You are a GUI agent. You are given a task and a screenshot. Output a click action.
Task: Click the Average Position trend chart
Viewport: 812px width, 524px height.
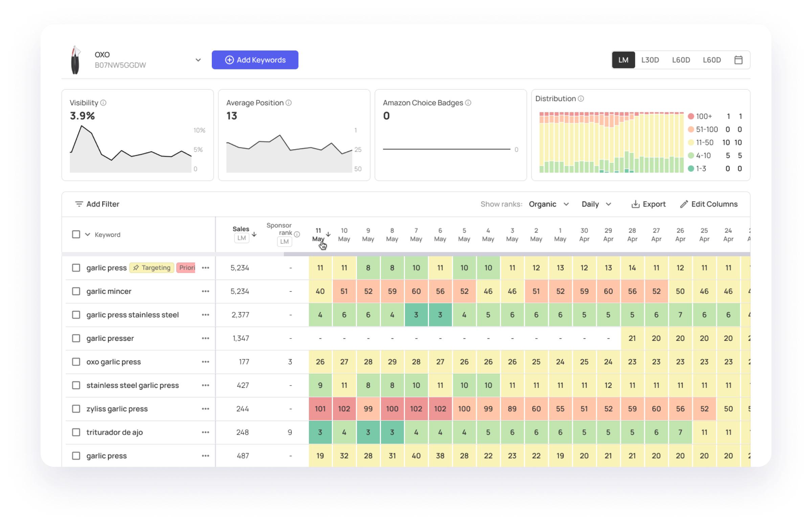tap(289, 153)
